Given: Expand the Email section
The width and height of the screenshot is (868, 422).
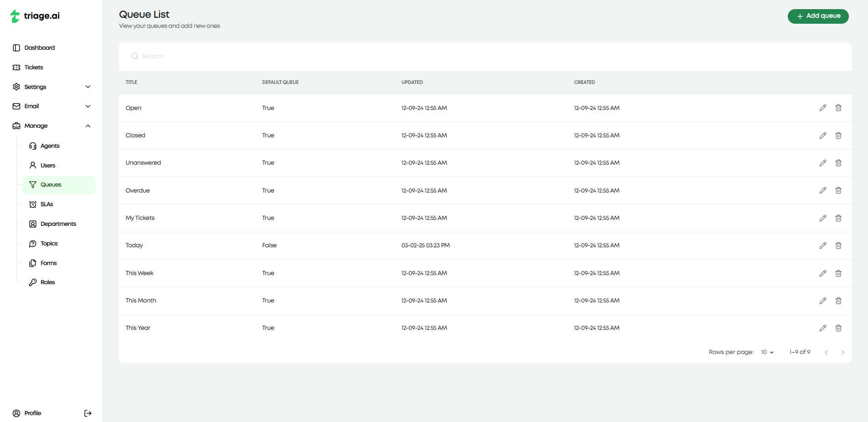Looking at the screenshot, I should (x=88, y=106).
